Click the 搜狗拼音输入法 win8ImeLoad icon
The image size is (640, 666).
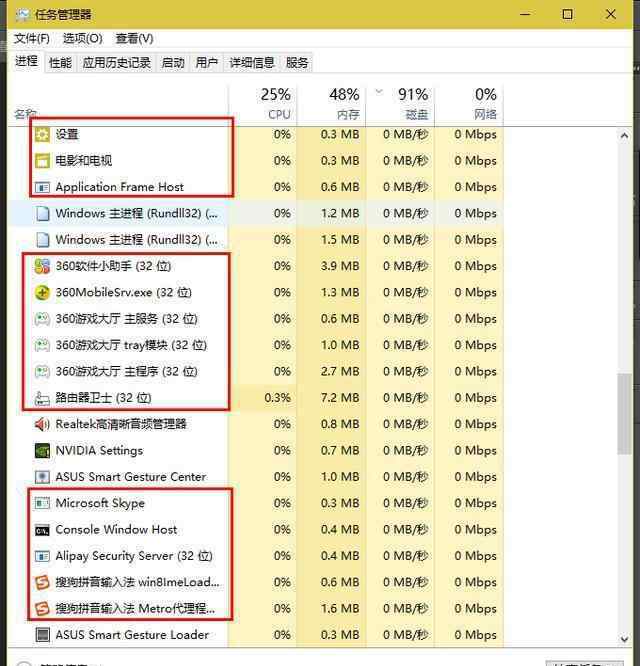coord(42,582)
